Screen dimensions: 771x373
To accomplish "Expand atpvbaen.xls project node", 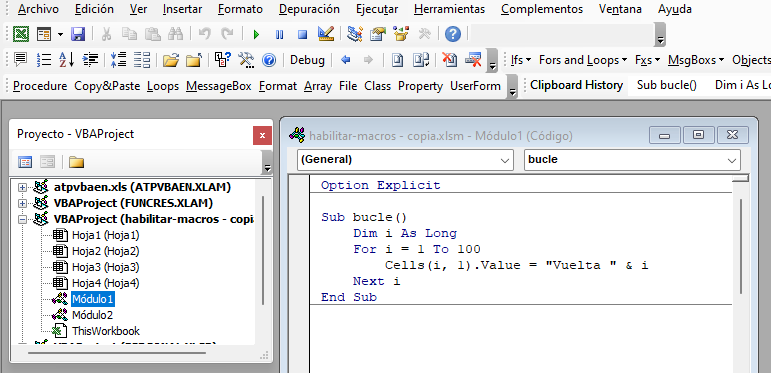I will point(22,187).
